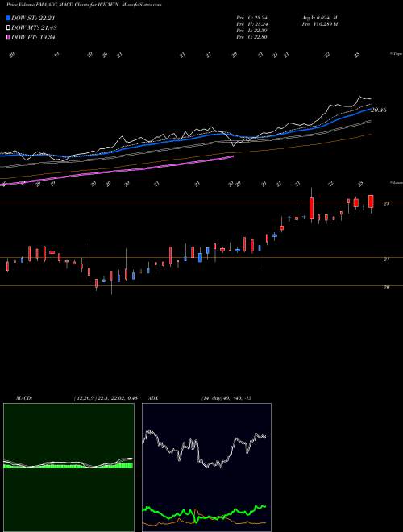Click the tall red candle above the 23 line
Viewport: 403px width, 532px height.
[x=311, y=208]
